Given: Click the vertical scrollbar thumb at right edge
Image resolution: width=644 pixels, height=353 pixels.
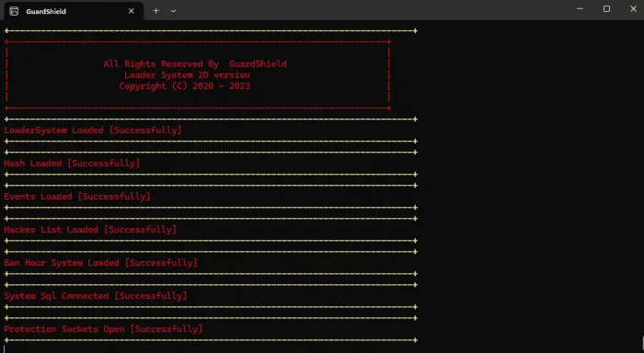Looking at the screenshot, I should (643, 344).
